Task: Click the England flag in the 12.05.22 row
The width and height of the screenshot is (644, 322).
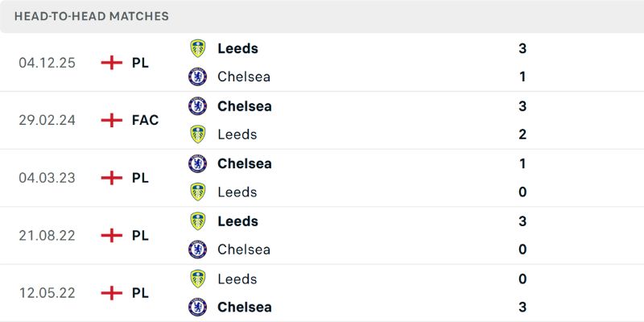Action: (x=111, y=293)
